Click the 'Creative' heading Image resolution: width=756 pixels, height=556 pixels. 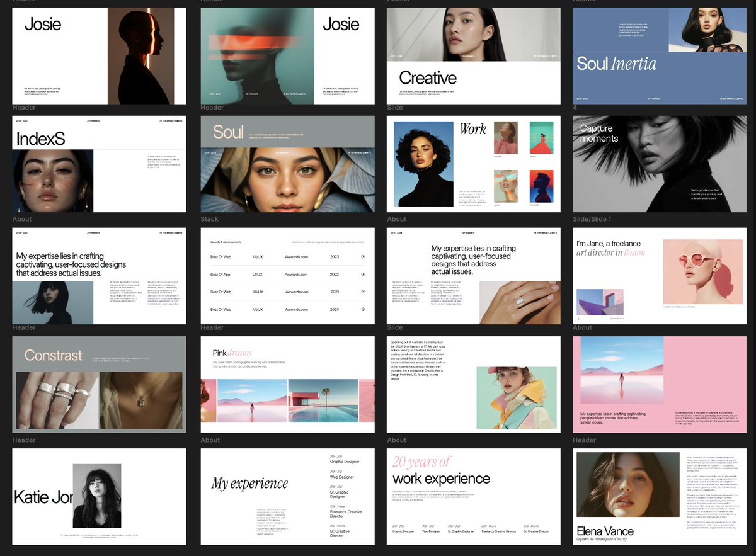[428, 78]
